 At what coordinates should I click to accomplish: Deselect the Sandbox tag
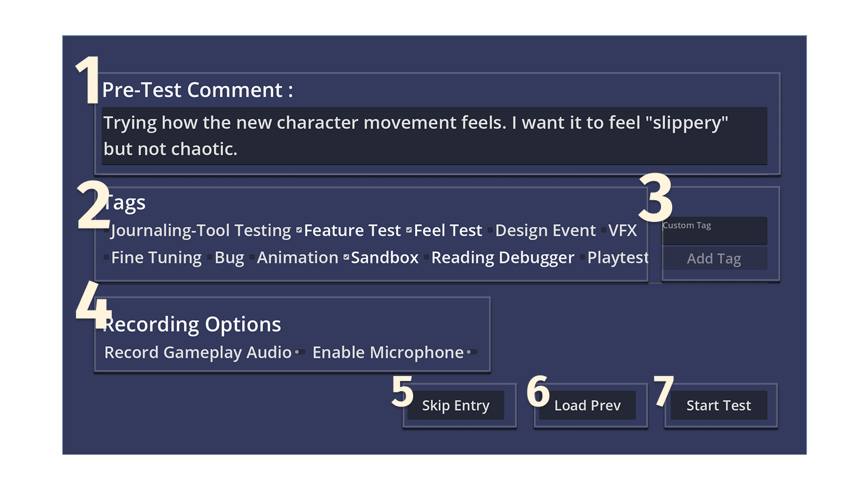point(346,257)
